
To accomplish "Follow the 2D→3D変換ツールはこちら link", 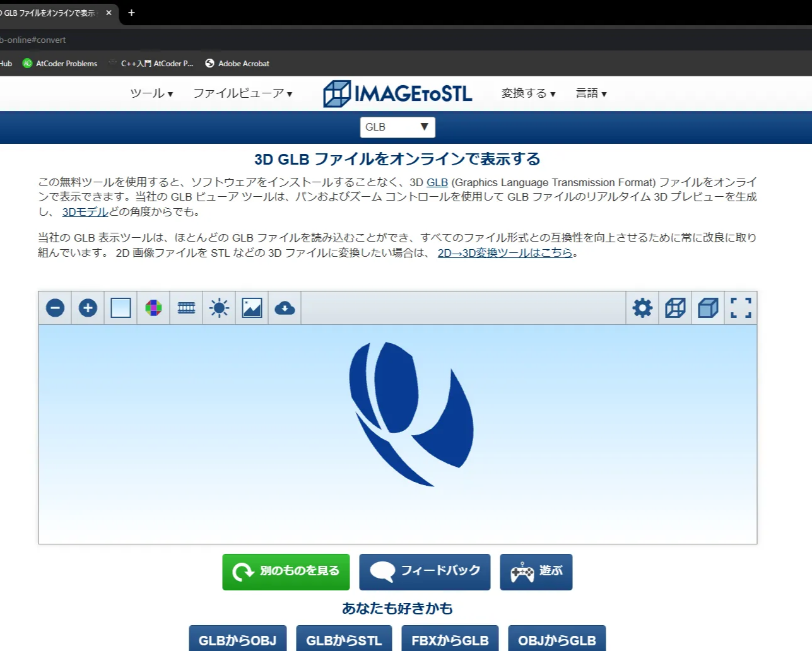I will pyautogui.click(x=504, y=252).
